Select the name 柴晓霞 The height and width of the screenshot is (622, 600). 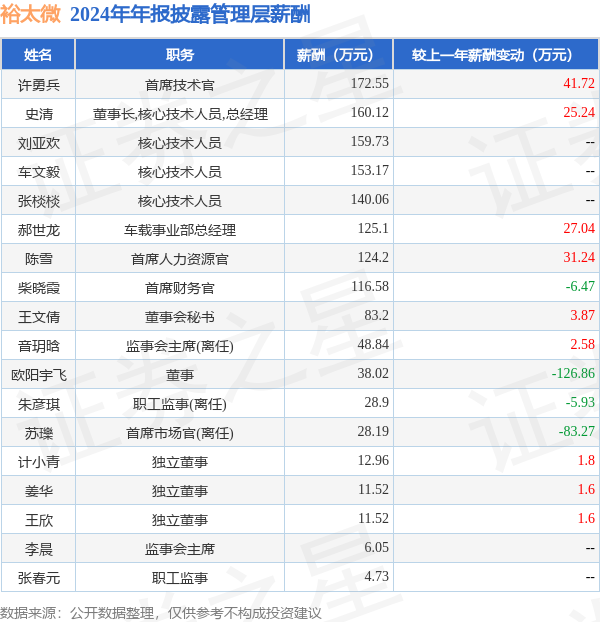click(x=39, y=288)
